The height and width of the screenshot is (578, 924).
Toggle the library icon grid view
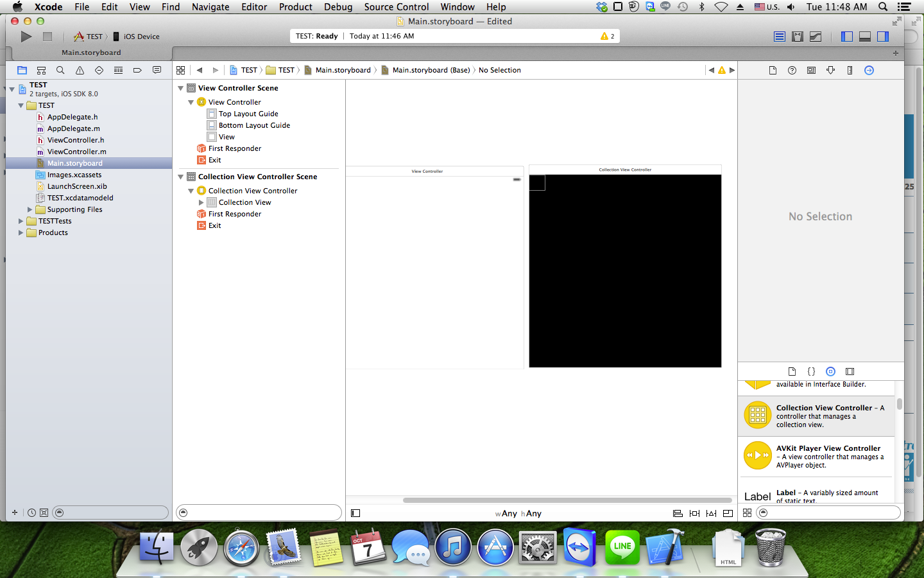(x=747, y=512)
